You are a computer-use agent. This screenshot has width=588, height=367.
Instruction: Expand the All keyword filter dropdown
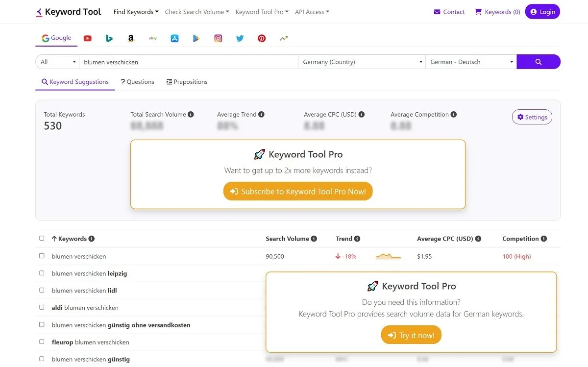click(57, 62)
